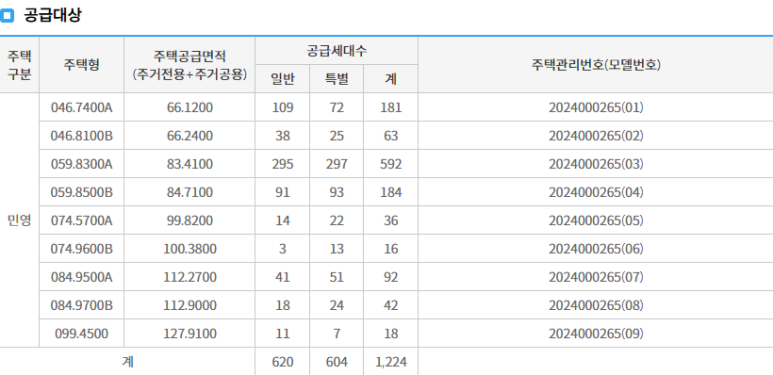Image resolution: width=773 pixels, height=375 pixels.
Task: Select 일반 count 109 for 046.7400A
Action: pyautogui.click(x=282, y=107)
